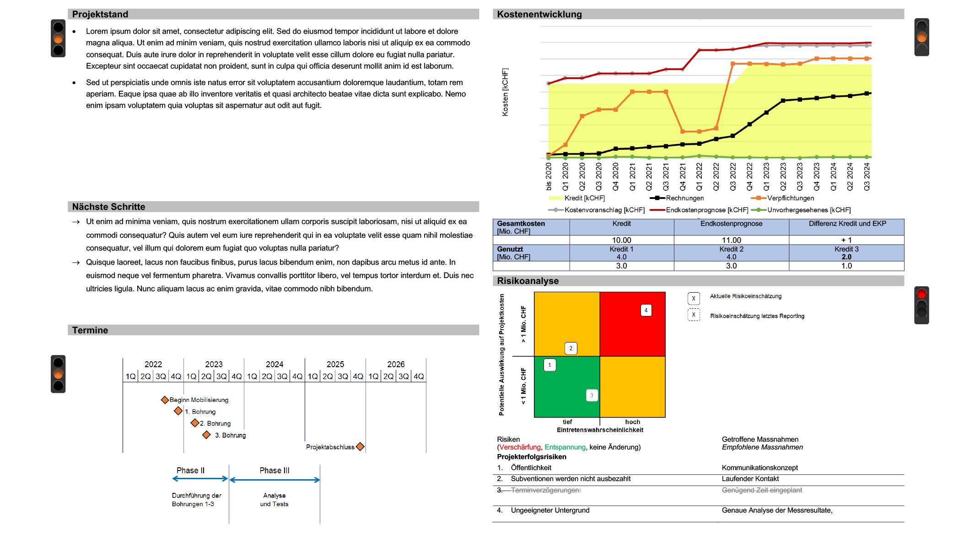Screen dimensions: 980x551
Task: Click the Verpflichtungen legend entry
Action: pyautogui.click(x=782, y=198)
